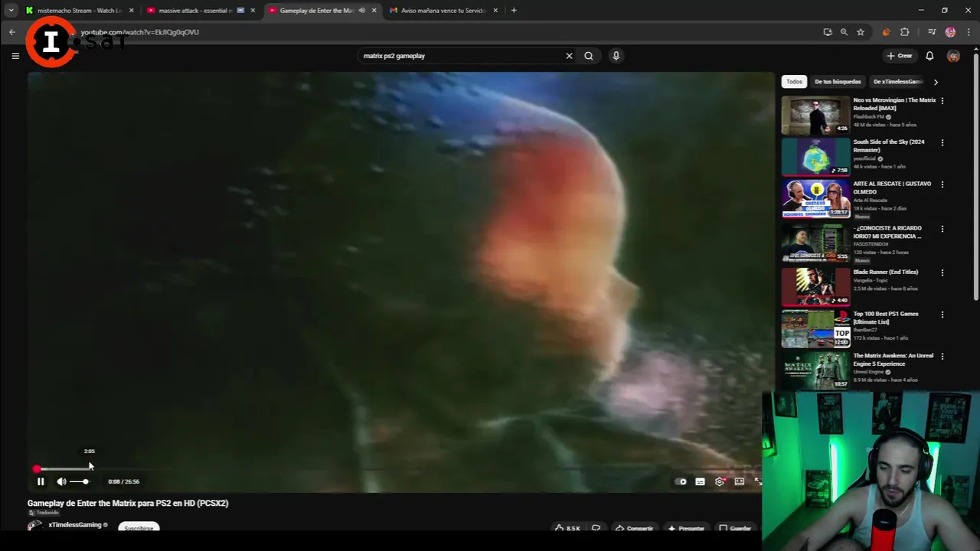Click the Compartir share button
Image resolution: width=980 pixels, height=551 pixels.
point(634,528)
